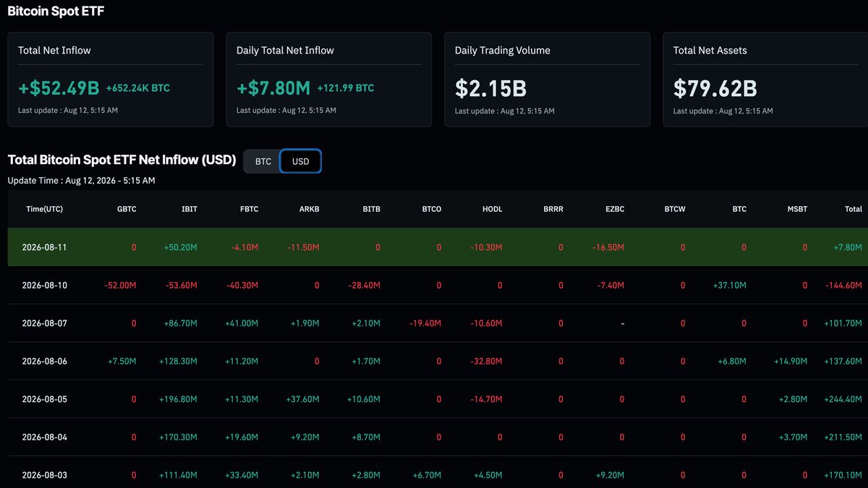
Task: Click the GBTC column header
Action: [127, 209]
